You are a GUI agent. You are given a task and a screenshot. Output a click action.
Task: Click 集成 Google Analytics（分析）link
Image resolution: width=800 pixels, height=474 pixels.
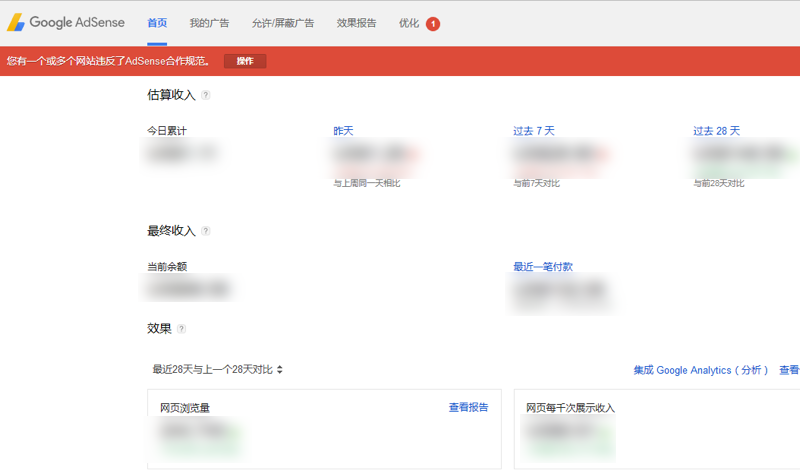click(701, 370)
